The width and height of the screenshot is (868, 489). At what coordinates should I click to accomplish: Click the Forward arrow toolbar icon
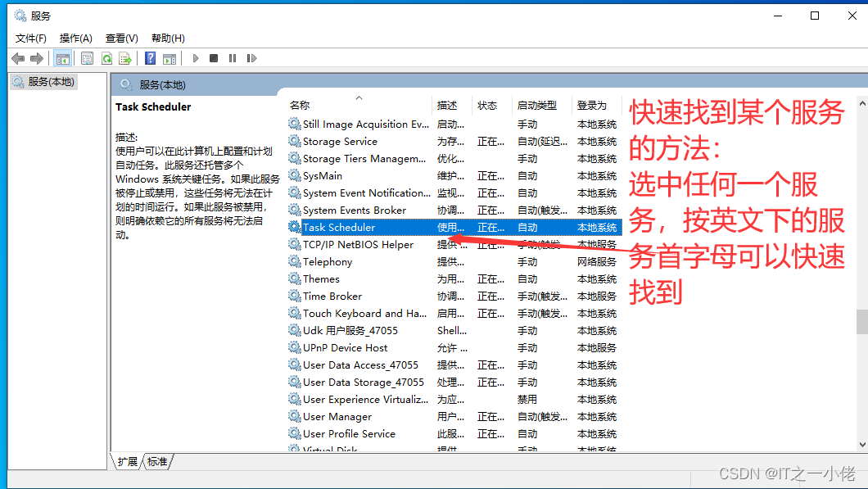tap(37, 58)
